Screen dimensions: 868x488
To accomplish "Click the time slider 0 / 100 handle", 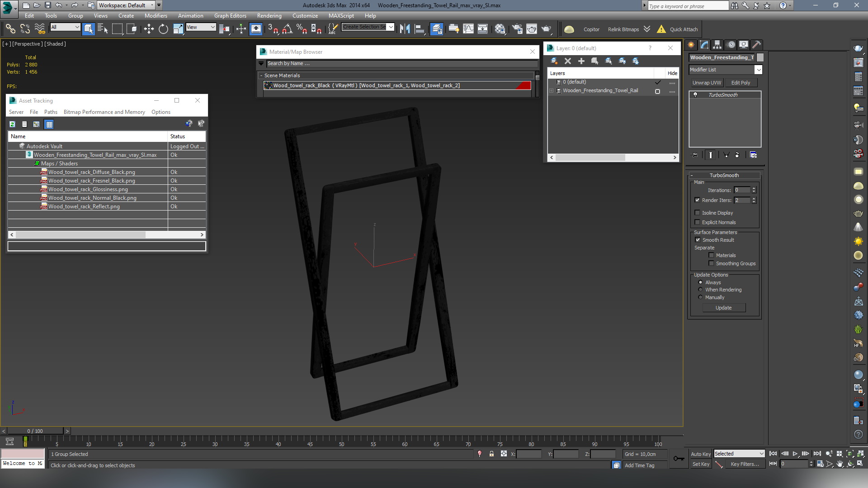I will 35,431.
